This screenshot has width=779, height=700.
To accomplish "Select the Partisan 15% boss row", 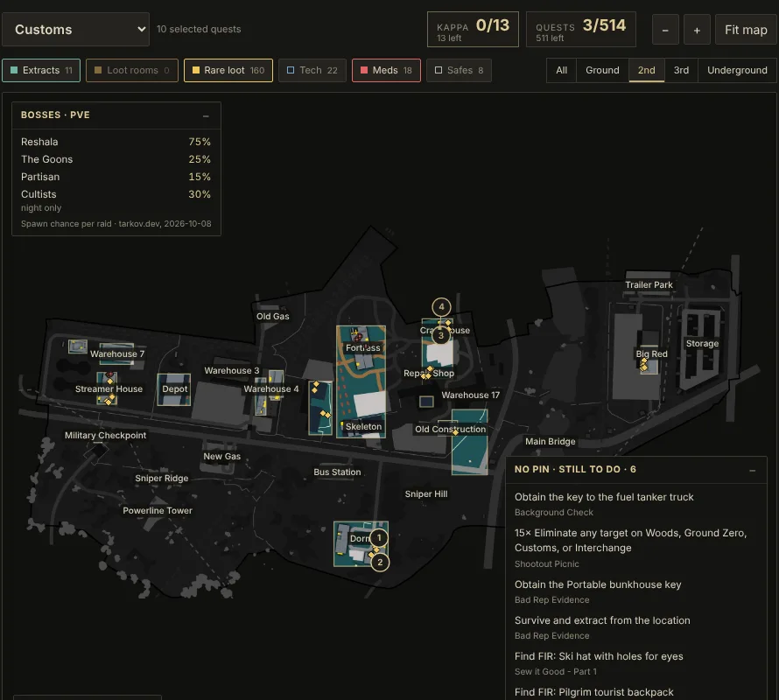I will (116, 177).
